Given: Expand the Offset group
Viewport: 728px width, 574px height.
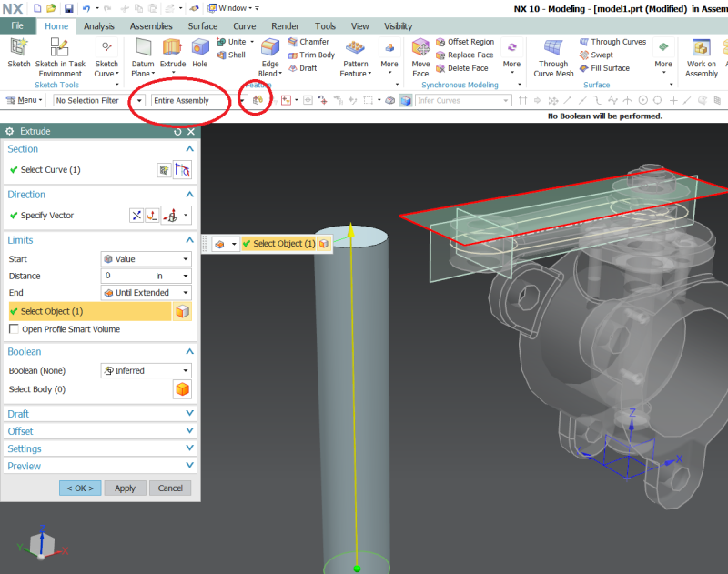Looking at the screenshot, I should click(189, 430).
